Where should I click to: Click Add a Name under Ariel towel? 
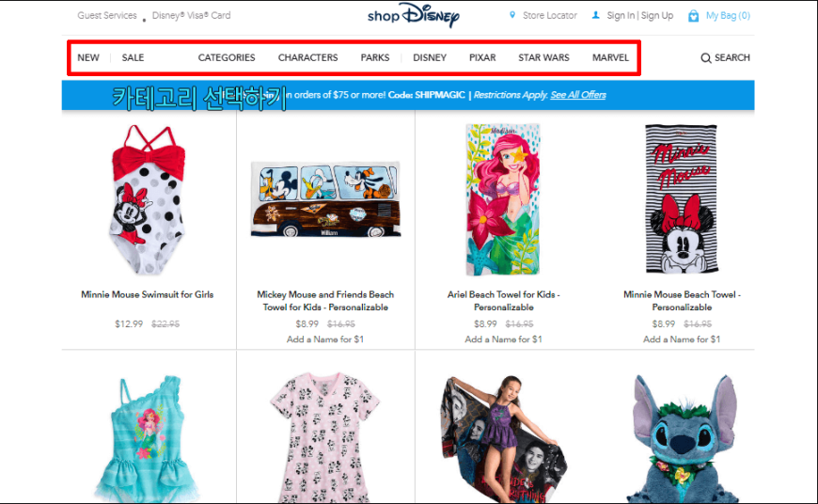click(503, 339)
